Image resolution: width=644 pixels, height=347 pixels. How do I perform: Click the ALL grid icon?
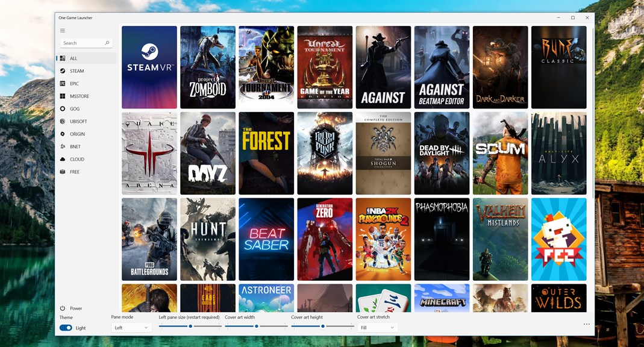(x=63, y=58)
